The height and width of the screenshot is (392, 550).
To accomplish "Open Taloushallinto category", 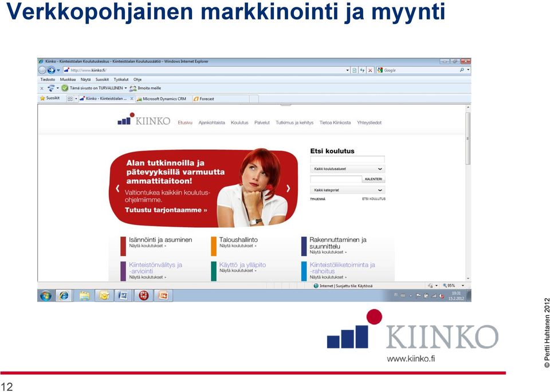I will [x=238, y=240].
